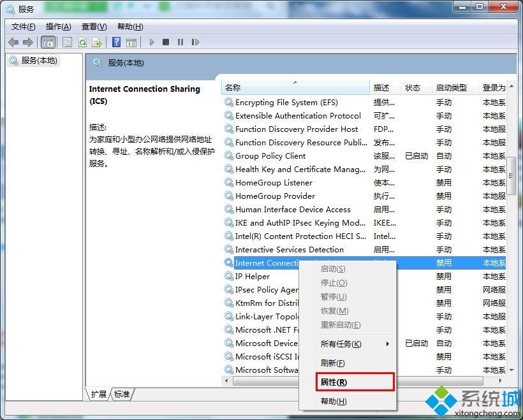
Task: Sort by the 状态 column header
Action: (x=416, y=88)
